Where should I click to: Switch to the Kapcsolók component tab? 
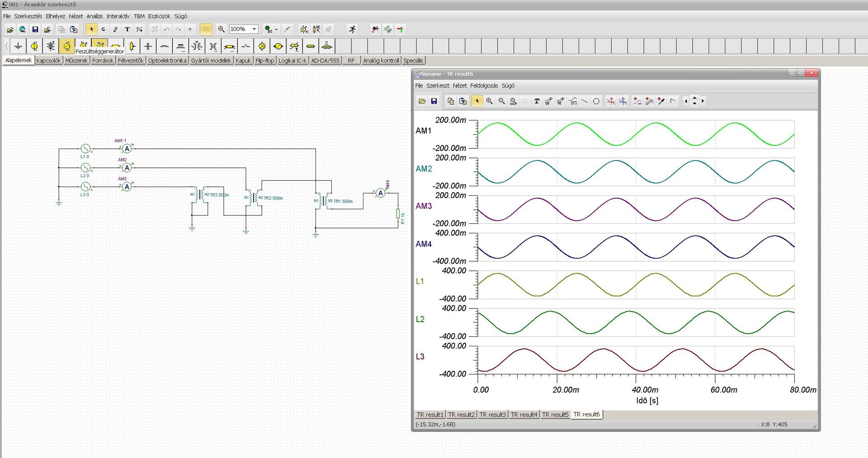click(48, 61)
